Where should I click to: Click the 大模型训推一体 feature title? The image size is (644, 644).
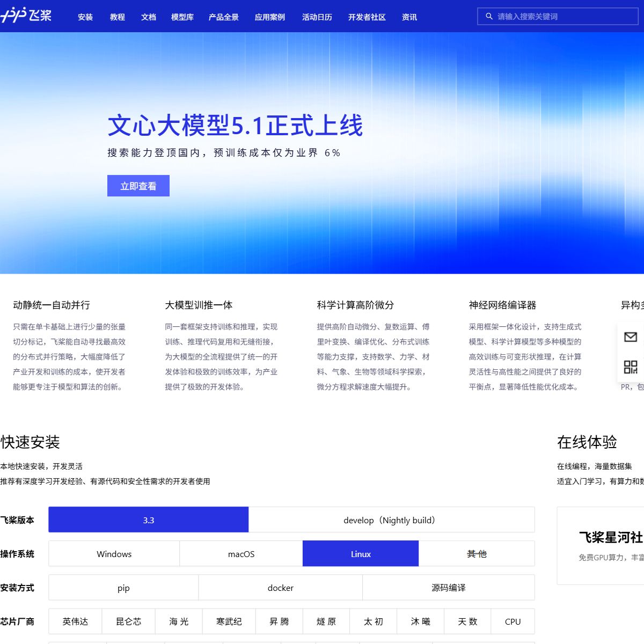pyautogui.click(x=199, y=305)
